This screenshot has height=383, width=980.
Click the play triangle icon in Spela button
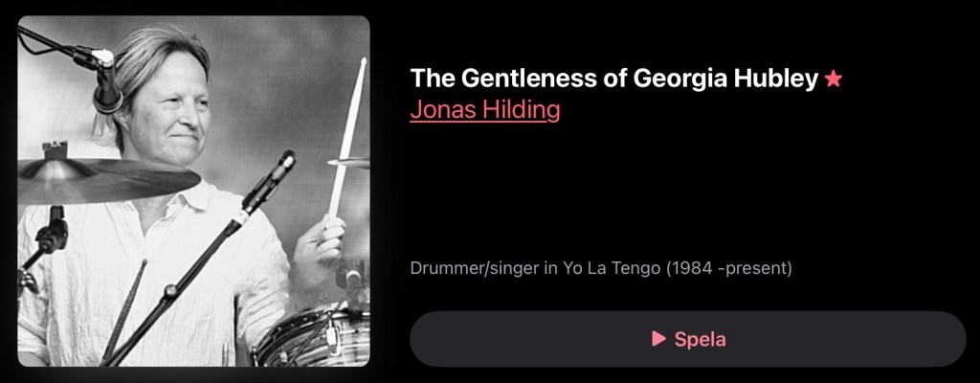click(x=658, y=339)
